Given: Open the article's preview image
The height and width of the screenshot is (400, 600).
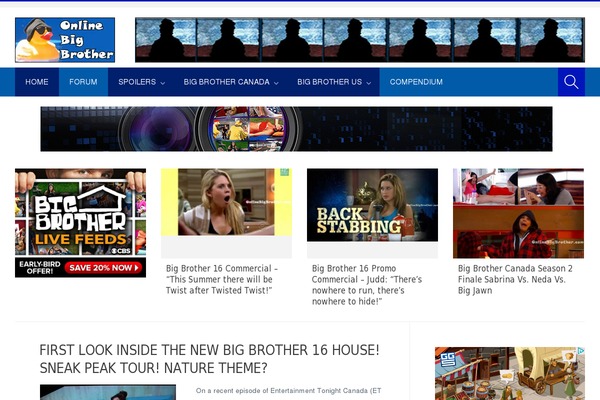Looking at the screenshot, I should pos(108,392).
